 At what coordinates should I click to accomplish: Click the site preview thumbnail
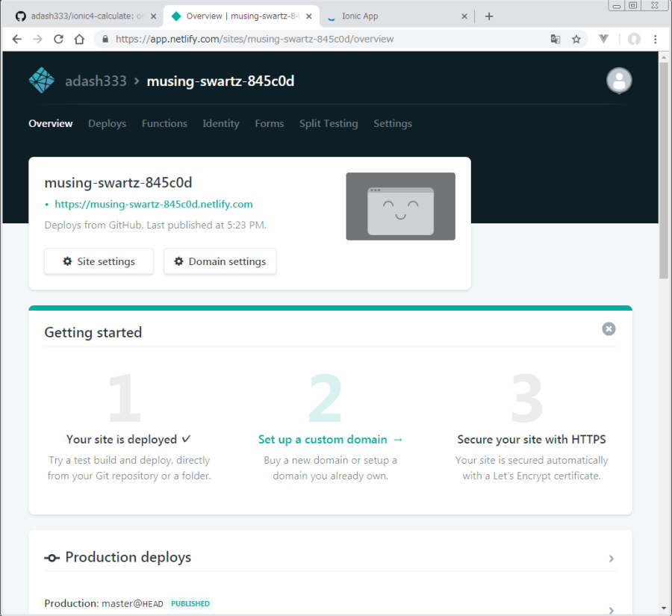(x=400, y=206)
